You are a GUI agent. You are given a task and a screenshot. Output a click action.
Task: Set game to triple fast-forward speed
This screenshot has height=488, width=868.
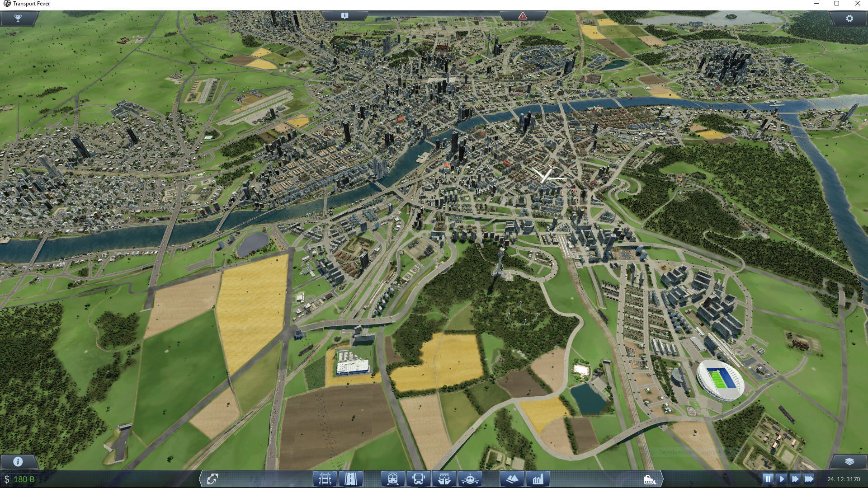[x=809, y=479]
